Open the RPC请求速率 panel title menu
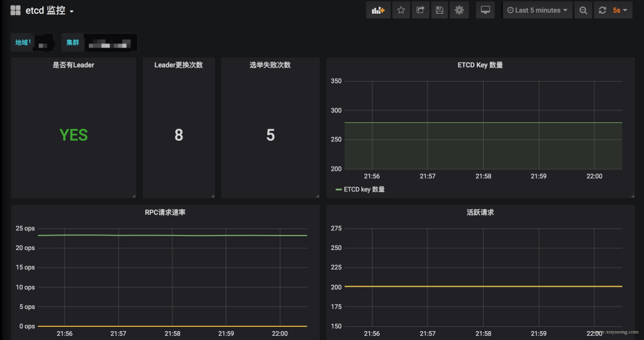 [x=165, y=212]
